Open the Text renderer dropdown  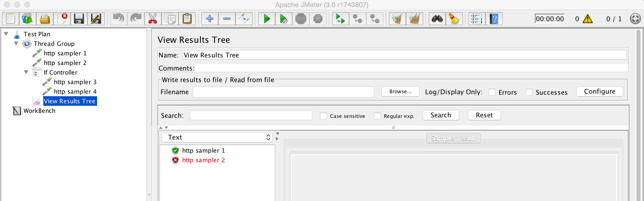[x=217, y=137]
